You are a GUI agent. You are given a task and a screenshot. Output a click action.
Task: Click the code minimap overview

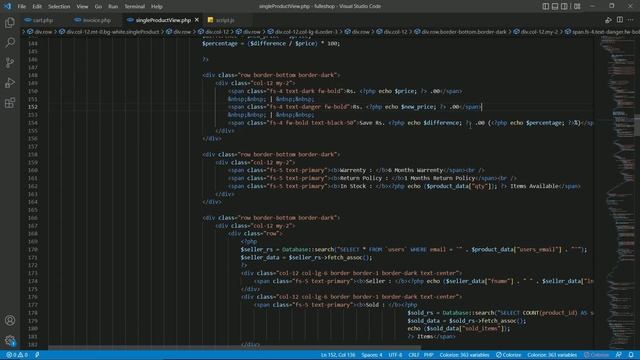[x=617, y=192]
